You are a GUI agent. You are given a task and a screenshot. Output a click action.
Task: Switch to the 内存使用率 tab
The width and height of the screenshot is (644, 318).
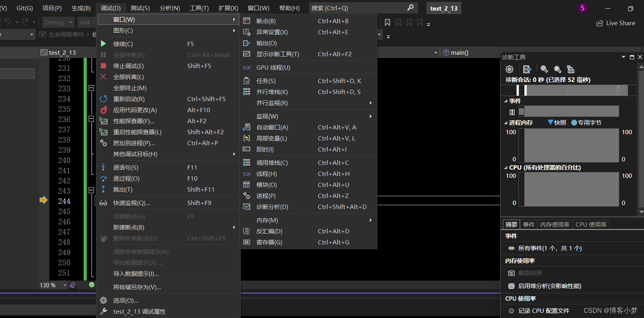pos(555,225)
